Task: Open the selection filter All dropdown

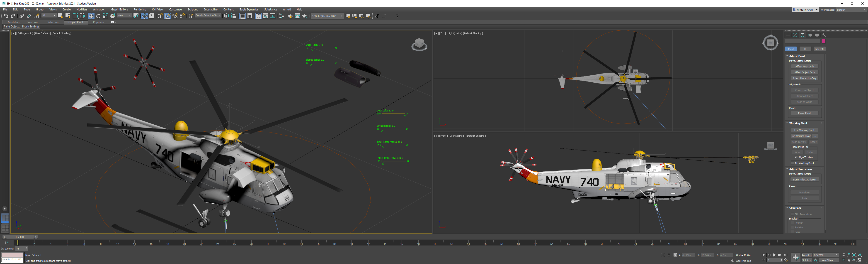Action: click(49, 15)
